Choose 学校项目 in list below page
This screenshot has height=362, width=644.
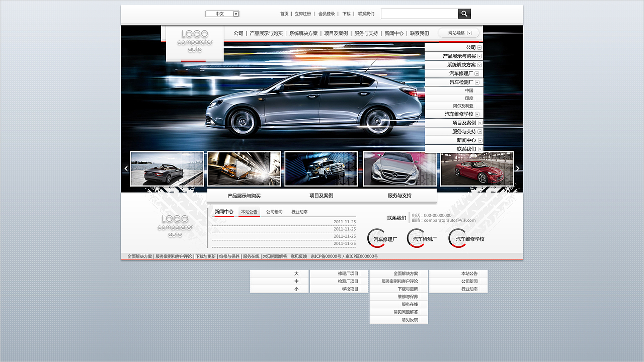pyautogui.click(x=339, y=289)
